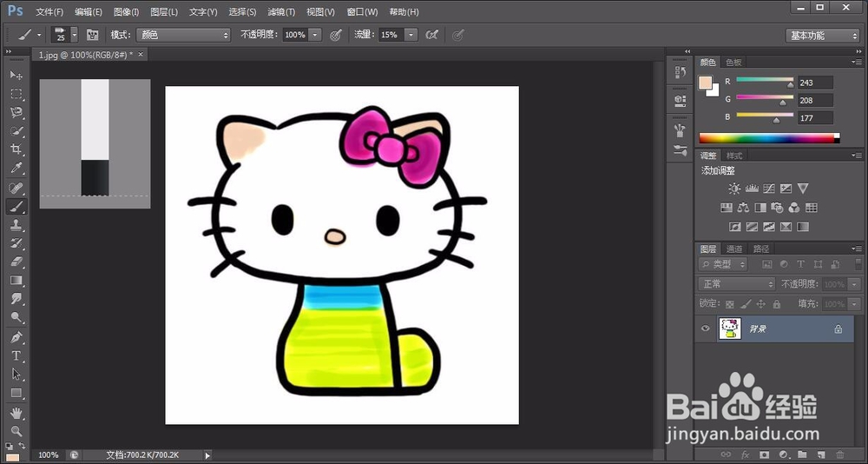Add a Curves adjustment

click(768, 189)
